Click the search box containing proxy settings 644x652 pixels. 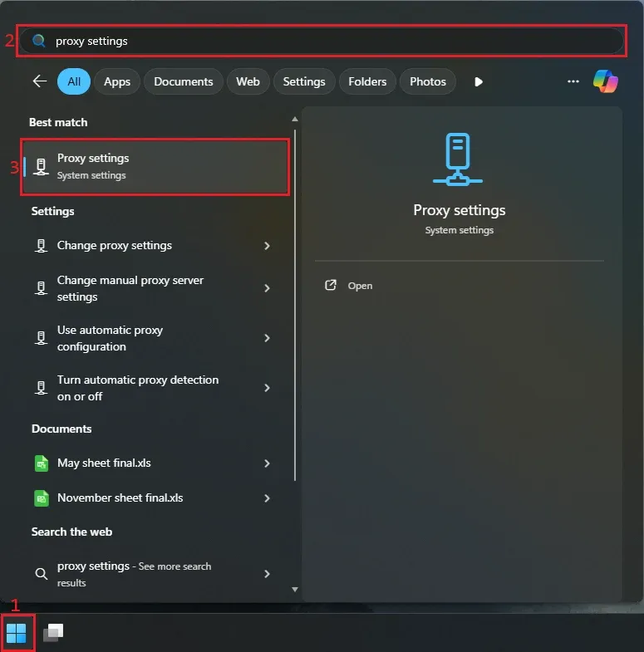click(x=332, y=41)
